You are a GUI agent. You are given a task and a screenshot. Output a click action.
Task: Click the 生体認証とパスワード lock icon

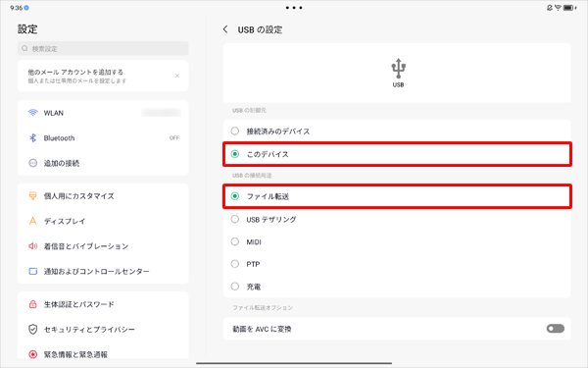[33, 304]
